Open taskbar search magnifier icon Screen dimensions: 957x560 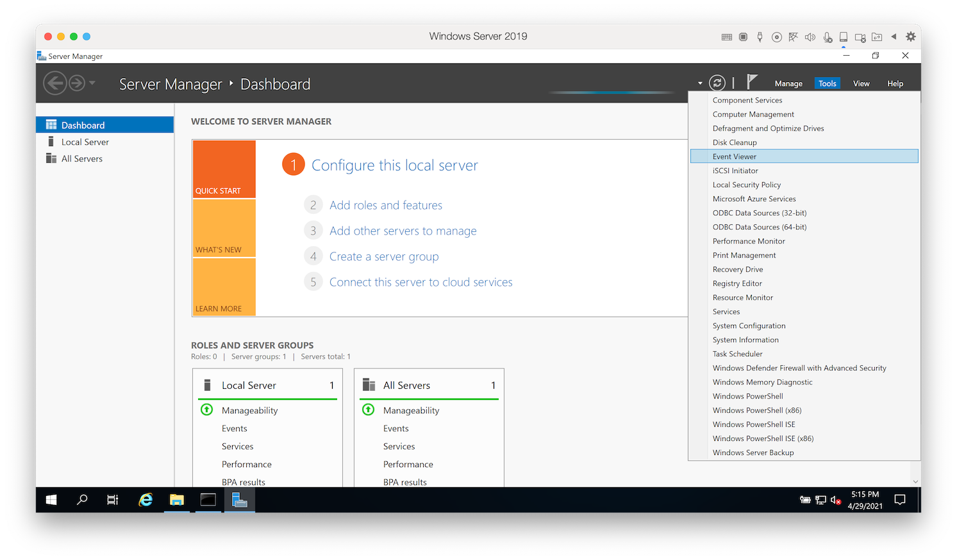point(82,500)
